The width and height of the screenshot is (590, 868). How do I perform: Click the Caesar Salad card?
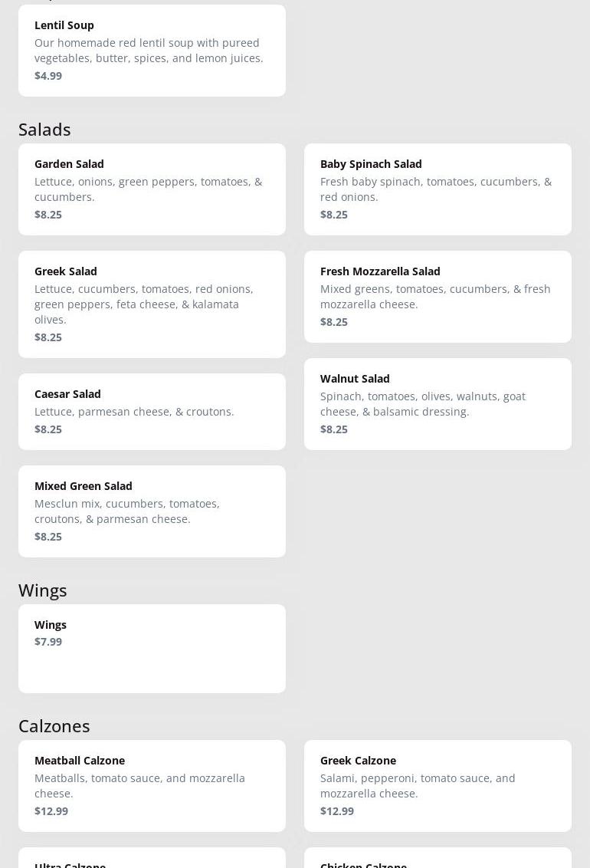pyautogui.click(x=152, y=411)
